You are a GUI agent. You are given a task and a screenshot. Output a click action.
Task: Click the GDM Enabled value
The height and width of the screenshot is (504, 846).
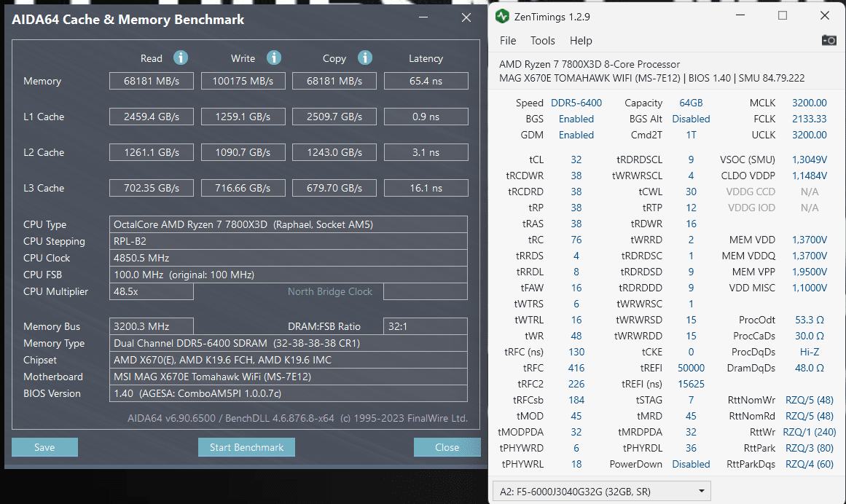coord(576,135)
